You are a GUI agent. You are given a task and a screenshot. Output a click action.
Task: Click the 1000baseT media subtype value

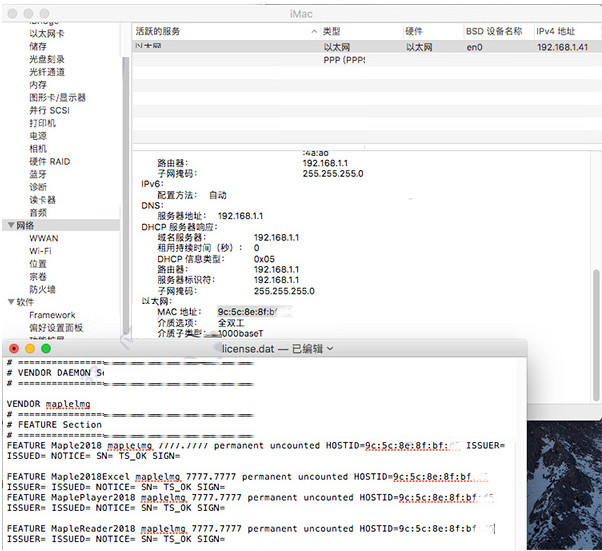[241, 333]
